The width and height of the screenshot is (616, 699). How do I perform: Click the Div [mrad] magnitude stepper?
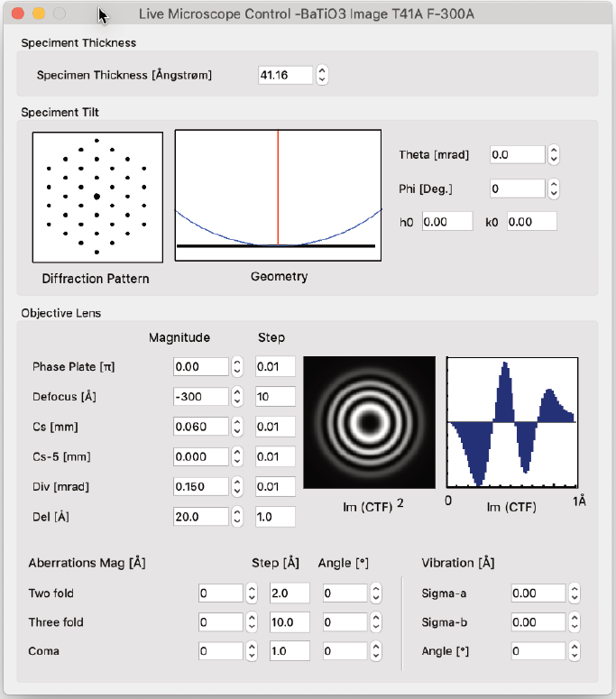coord(237,487)
